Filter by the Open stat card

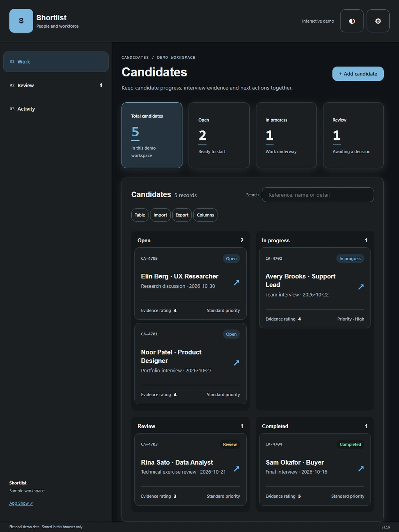(x=219, y=135)
